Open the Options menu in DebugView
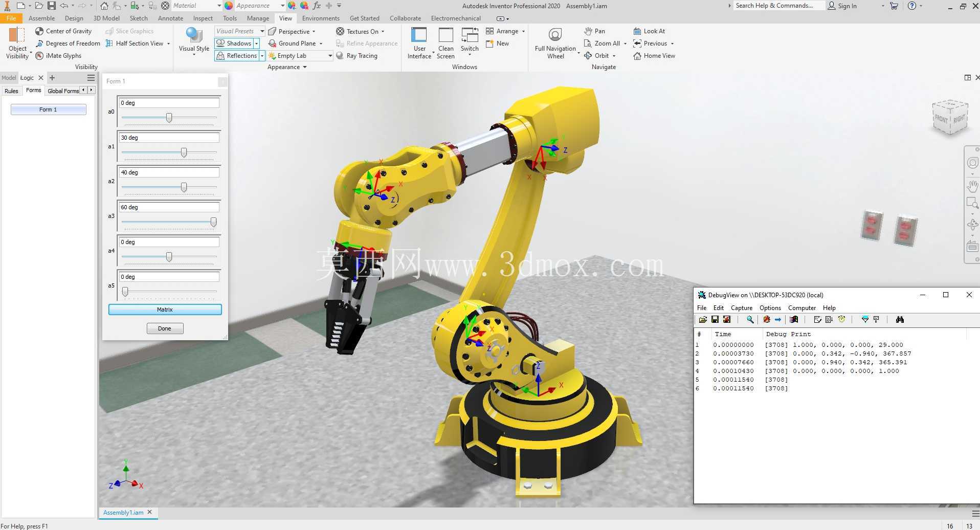Image resolution: width=980 pixels, height=530 pixels. (770, 308)
